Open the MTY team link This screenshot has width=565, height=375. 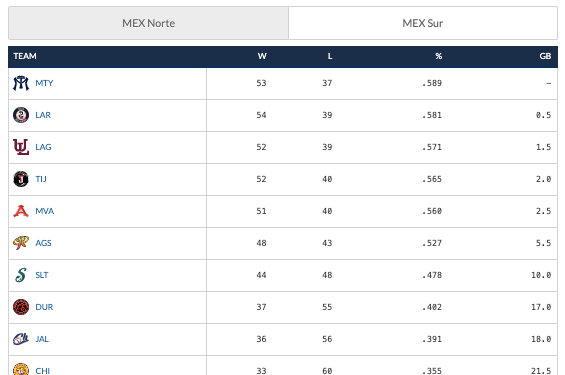coord(44,83)
